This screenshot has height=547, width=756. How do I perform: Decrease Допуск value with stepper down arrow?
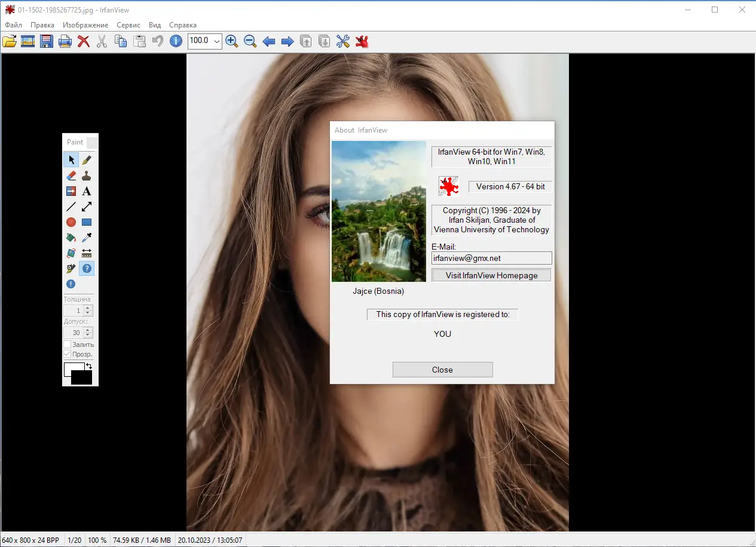(88, 335)
